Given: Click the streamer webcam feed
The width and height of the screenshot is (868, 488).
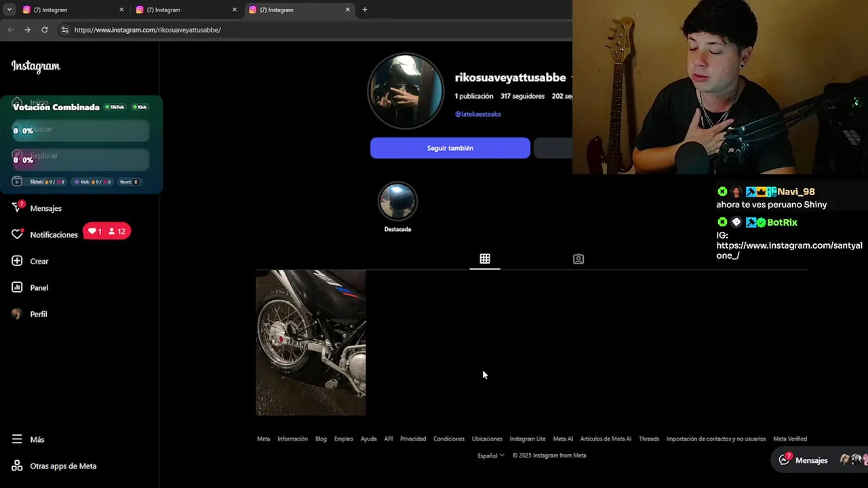Looking at the screenshot, I should pos(720,87).
